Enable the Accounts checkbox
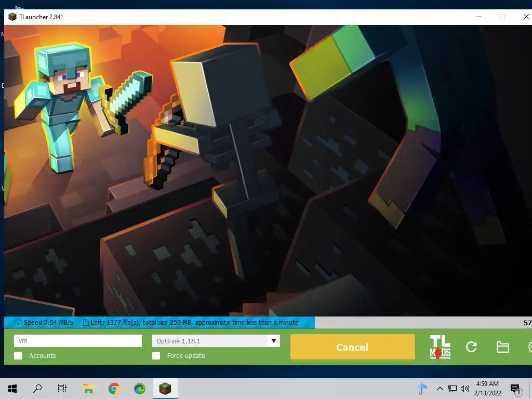Image resolution: width=532 pixels, height=399 pixels. pos(18,355)
